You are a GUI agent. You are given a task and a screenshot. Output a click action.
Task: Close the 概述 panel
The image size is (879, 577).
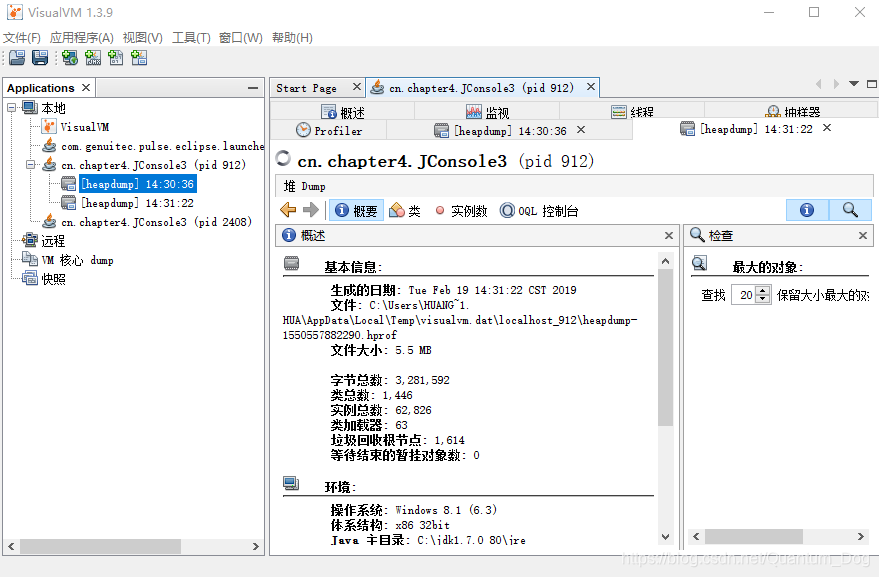[x=669, y=236]
